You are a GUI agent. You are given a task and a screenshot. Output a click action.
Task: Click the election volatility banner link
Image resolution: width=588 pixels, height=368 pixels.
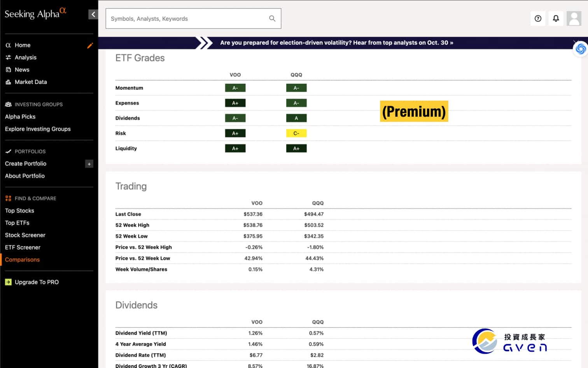337,43
